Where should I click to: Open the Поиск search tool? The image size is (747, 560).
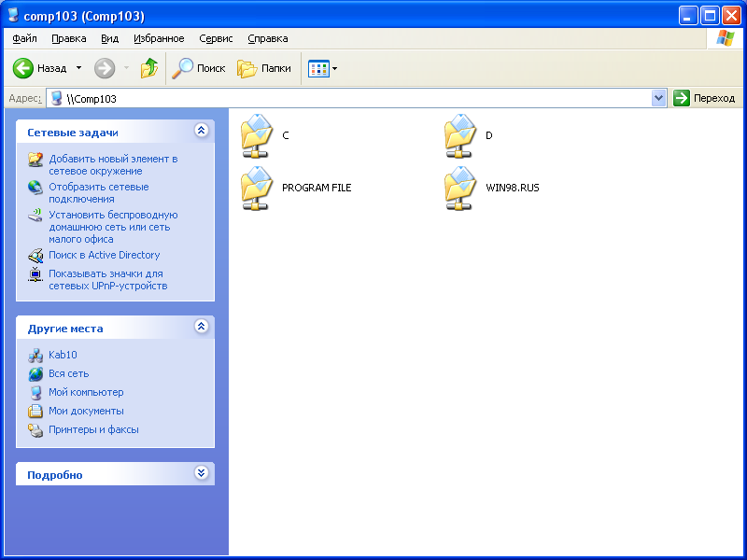click(198, 68)
